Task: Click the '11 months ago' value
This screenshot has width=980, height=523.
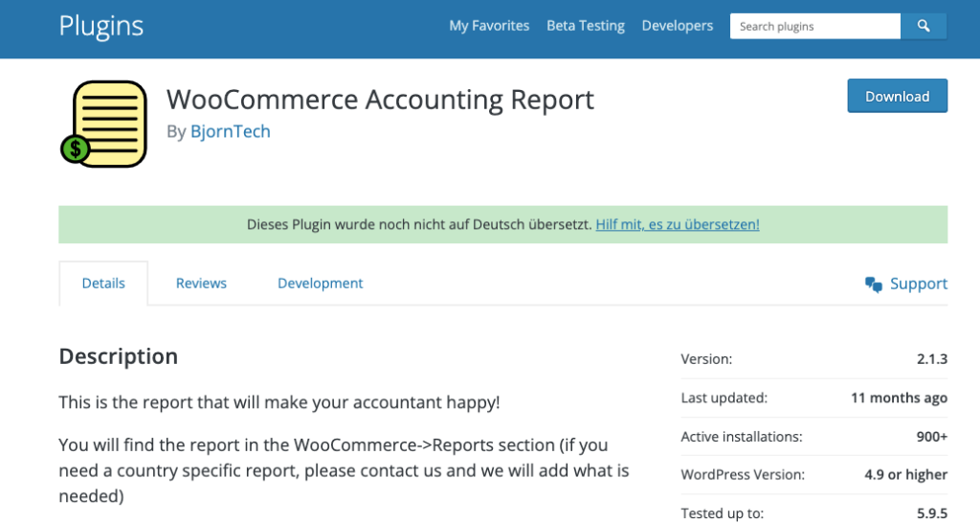Action: (x=899, y=398)
